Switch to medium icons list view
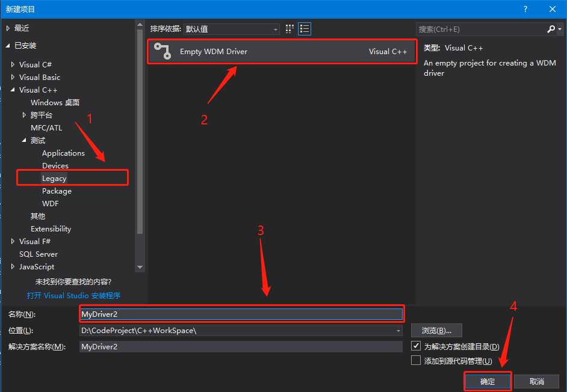The height and width of the screenshot is (392, 567). tap(305, 29)
